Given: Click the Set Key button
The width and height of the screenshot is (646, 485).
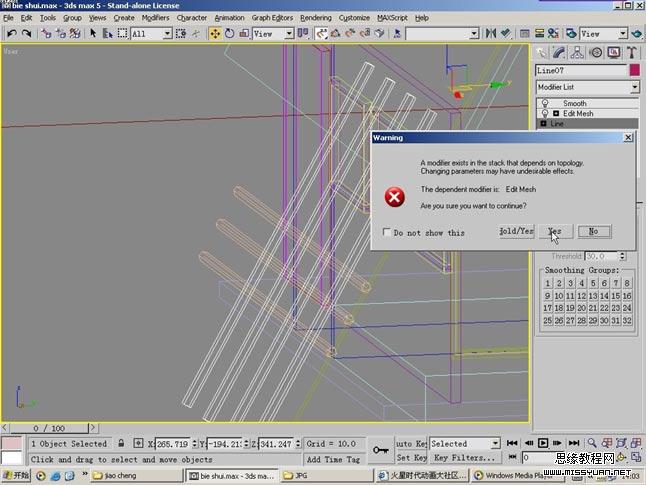Looking at the screenshot, I should click(x=411, y=457).
